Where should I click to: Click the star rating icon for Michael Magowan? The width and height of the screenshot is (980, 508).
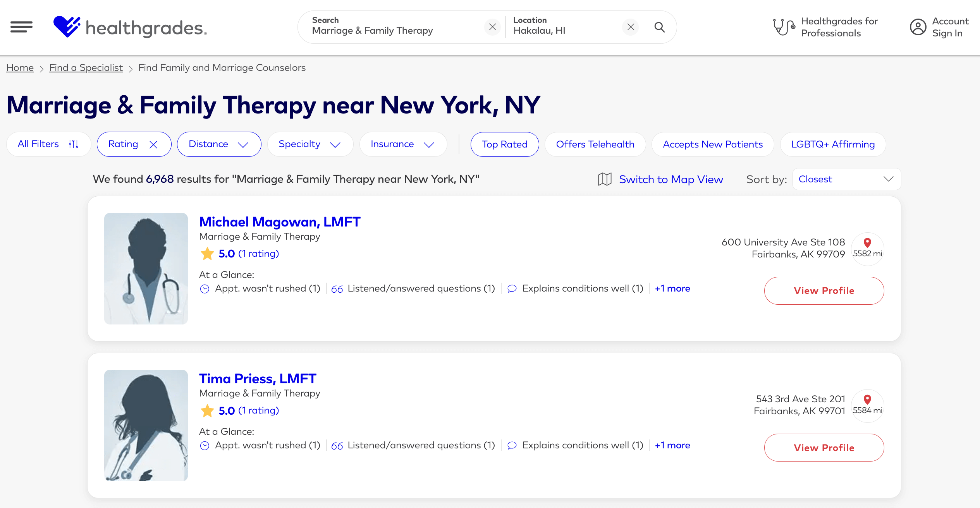tap(207, 254)
